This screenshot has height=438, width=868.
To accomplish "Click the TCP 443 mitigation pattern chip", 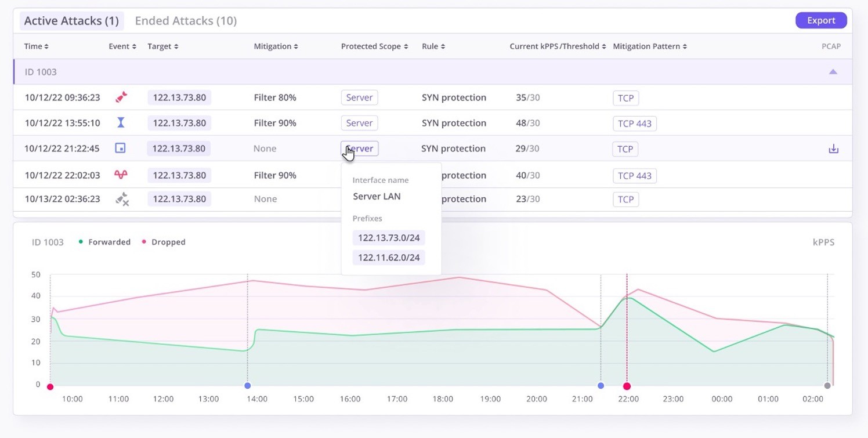I will (x=634, y=123).
